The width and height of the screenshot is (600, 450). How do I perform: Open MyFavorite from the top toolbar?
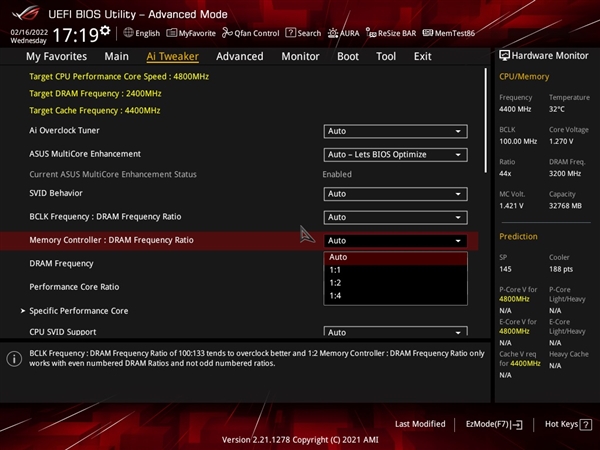click(191, 33)
